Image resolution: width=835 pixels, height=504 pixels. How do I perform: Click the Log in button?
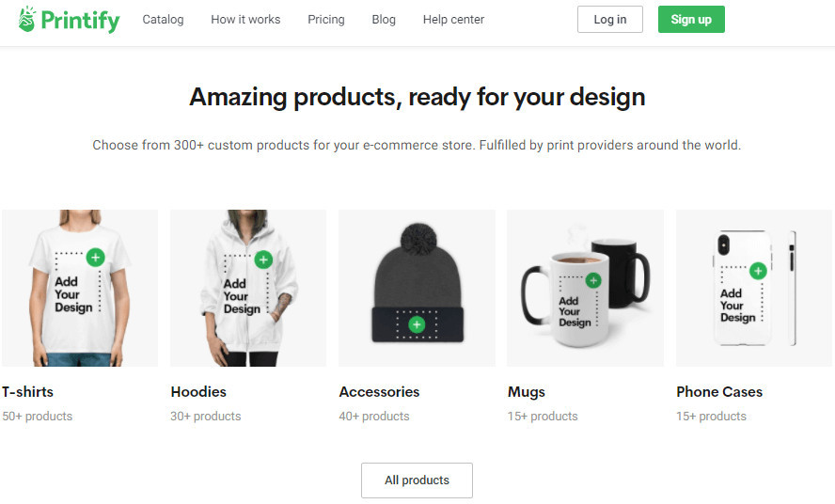coord(609,19)
